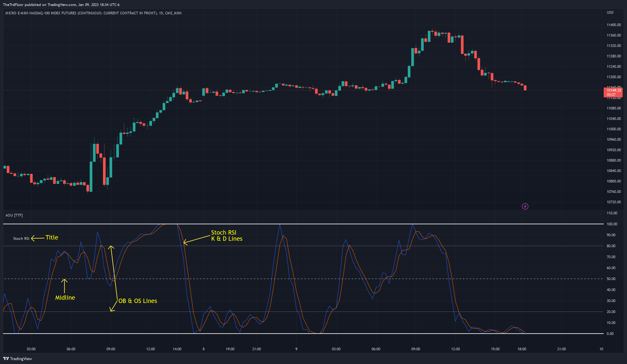The image size is (627, 364).
Task: Click the 10720.00 price axis label
Action: pyautogui.click(x=614, y=202)
